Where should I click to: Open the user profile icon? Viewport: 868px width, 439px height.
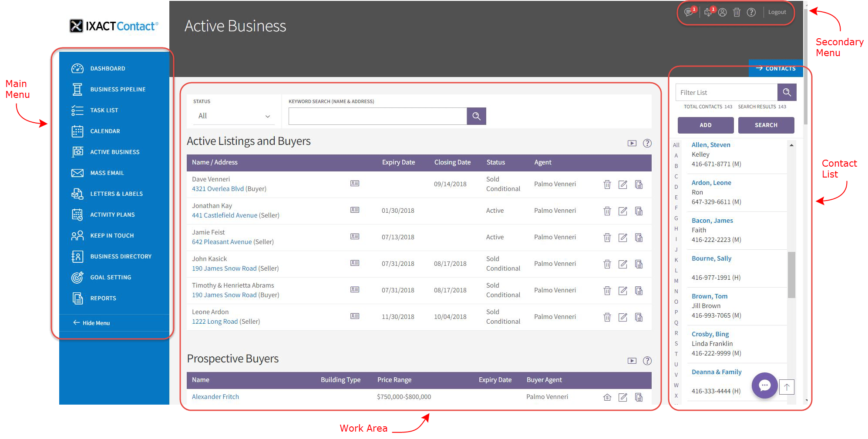point(723,12)
